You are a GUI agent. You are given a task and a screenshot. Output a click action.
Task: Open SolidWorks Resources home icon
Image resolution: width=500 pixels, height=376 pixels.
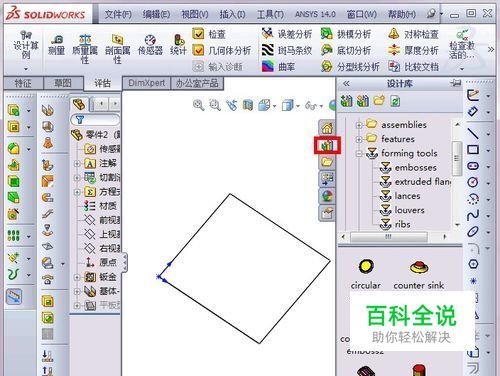327,128
